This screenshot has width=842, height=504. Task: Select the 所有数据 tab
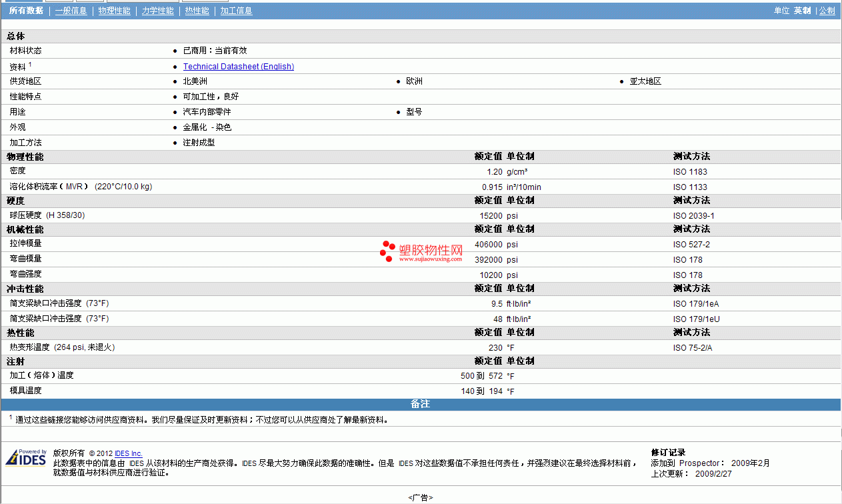(x=26, y=11)
